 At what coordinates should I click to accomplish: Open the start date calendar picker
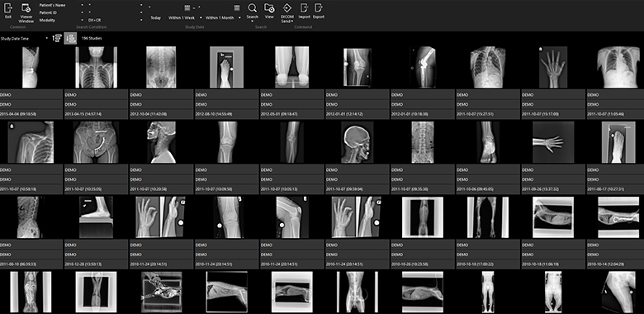[187, 7]
